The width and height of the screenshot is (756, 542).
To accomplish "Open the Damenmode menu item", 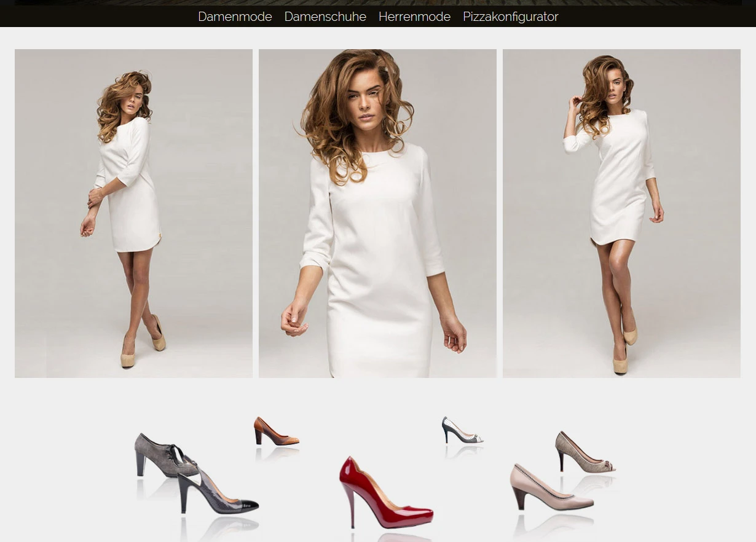I will (x=235, y=17).
